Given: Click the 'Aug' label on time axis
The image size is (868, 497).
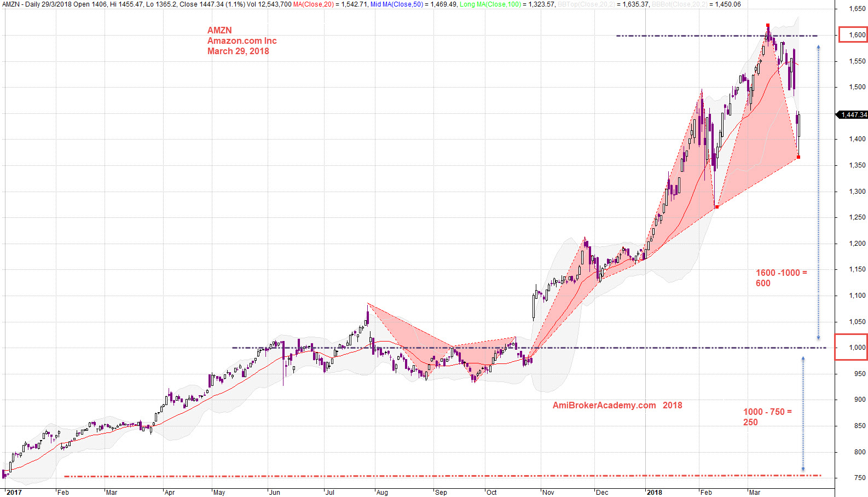Looking at the screenshot, I should pos(383,493).
